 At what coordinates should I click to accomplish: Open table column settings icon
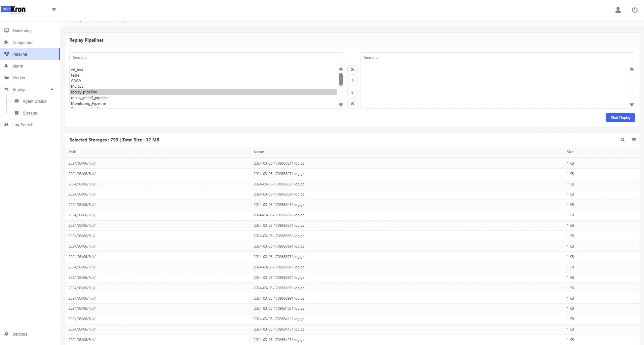634,140
